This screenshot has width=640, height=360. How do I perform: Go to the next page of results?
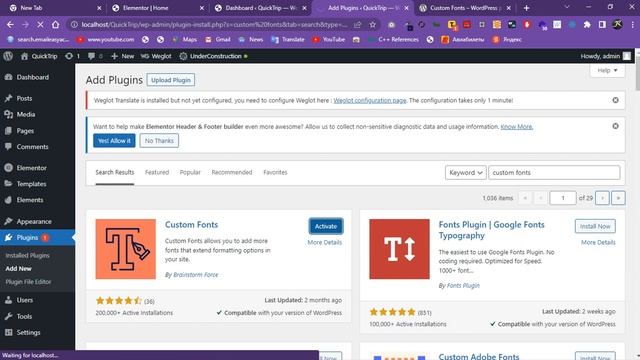(x=602, y=198)
